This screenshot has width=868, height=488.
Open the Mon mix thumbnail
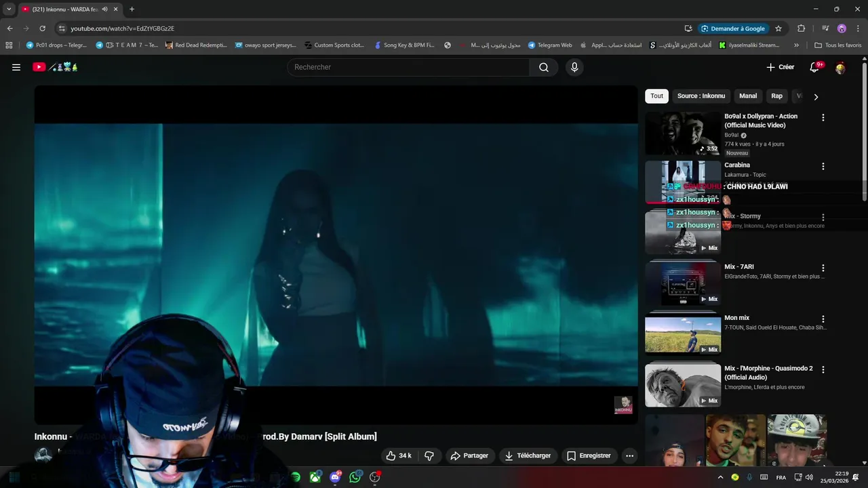pos(683,333)
